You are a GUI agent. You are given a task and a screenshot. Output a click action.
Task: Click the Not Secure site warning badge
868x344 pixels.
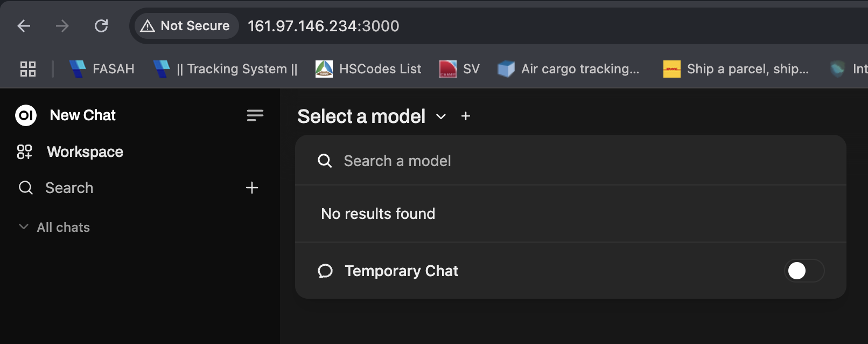coord(186,26)
